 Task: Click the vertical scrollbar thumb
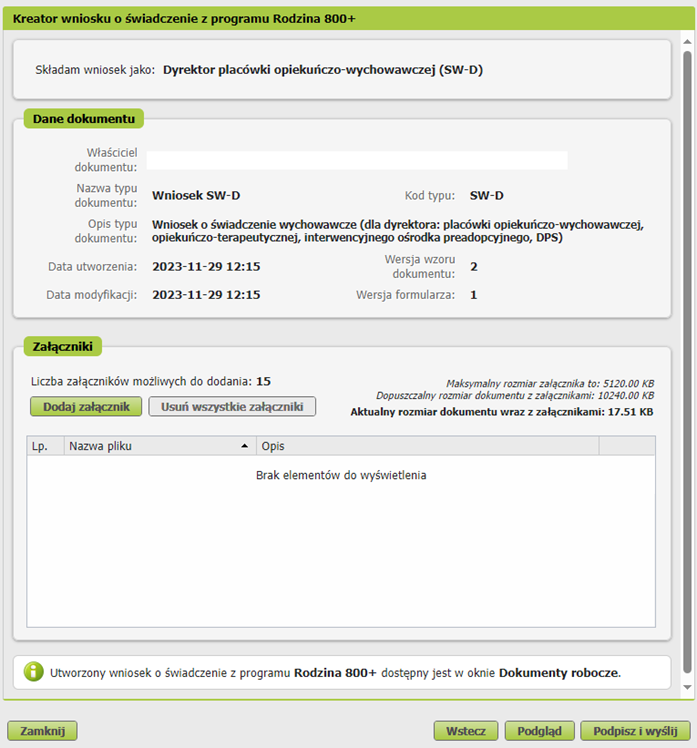pyautogui.click(x=687, y=362)
